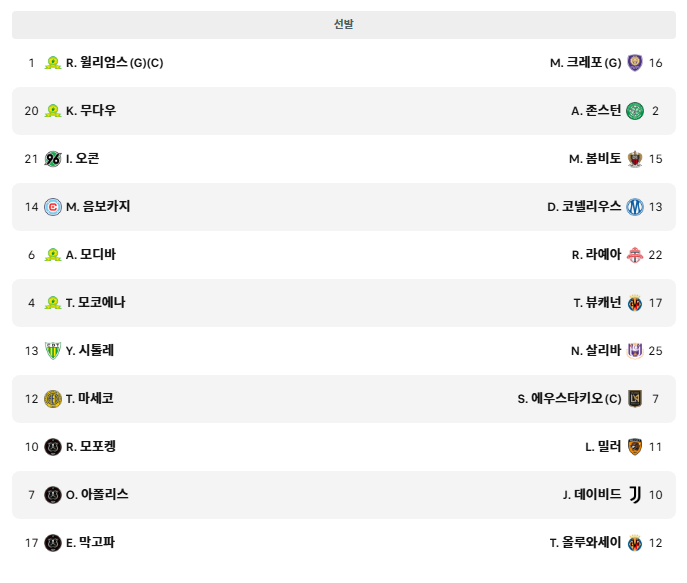The height and width of the screenshot is (583, 687).
Task: Click the Hull City tiger crest beside L. 밀러
Action: click(x=635, y=447)
